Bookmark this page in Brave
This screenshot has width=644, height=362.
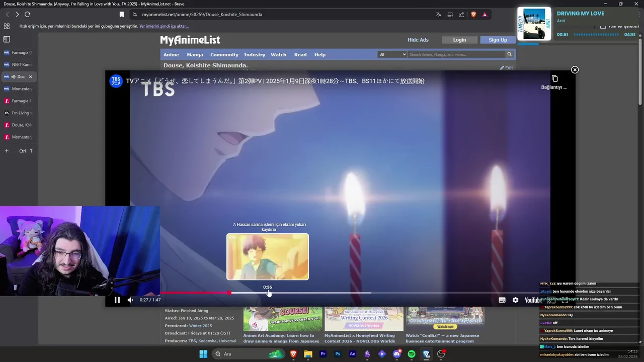click(x=122, y=15)
